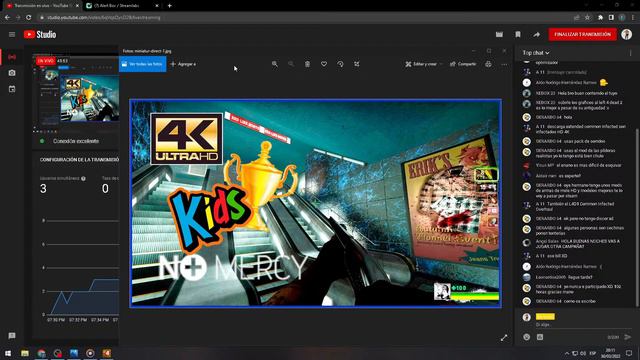The image size is (640, 360).
Task: Click 'NEBOX 23 Hola bro buen contenido' chat message
Action: click(x=576, y=93)
